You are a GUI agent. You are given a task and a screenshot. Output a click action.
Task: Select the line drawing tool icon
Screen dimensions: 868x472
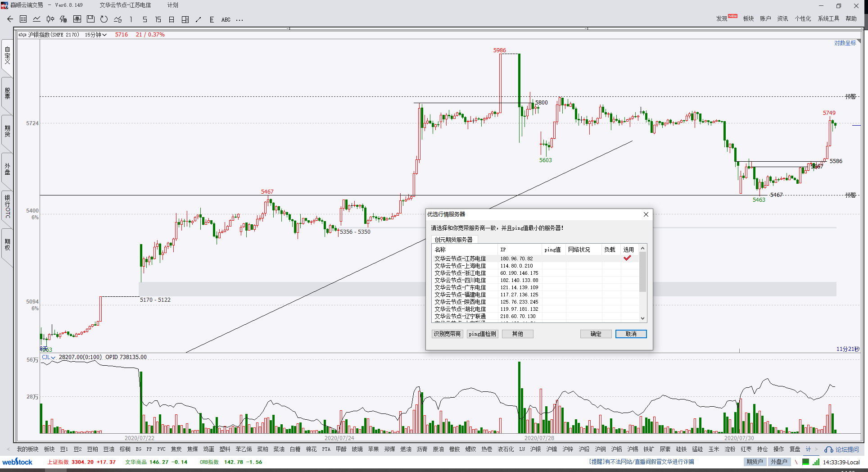click(x=199, y=19)
